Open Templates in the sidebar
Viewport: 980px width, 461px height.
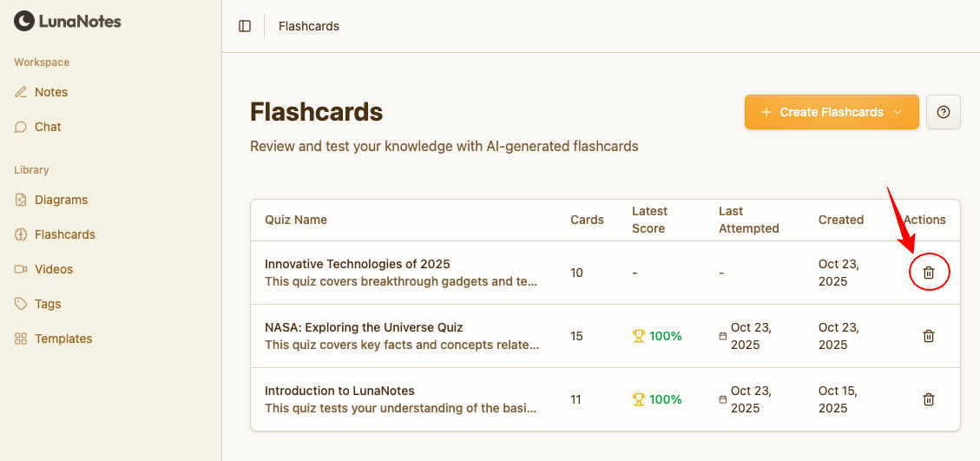click(62, 339)
